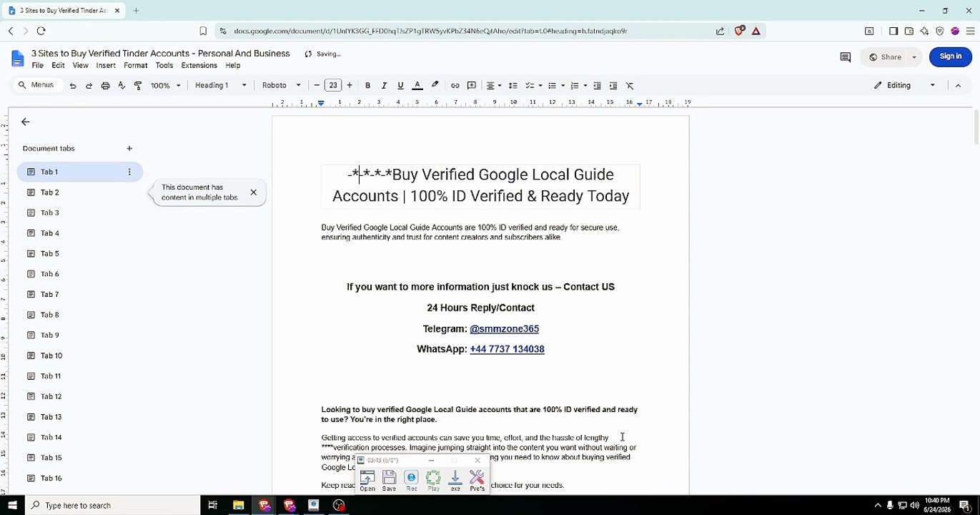Open the text color picker
The image size is (980, 515).
pos(417,86)
